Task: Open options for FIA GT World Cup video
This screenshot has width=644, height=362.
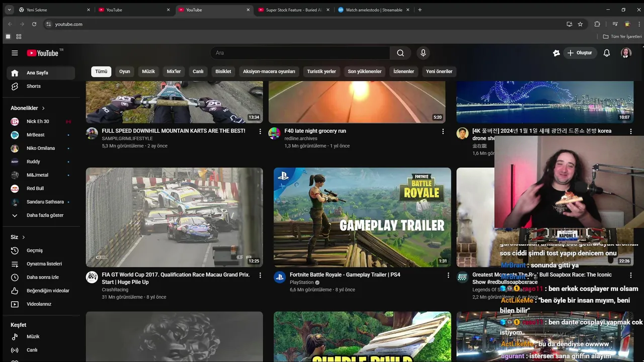Action: pyautogui.click(x=260, y=276)
